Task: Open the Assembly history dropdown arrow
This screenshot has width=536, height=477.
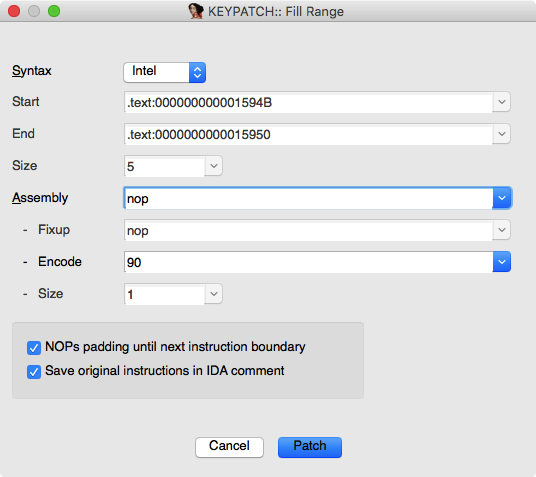Action: (501, 198)
